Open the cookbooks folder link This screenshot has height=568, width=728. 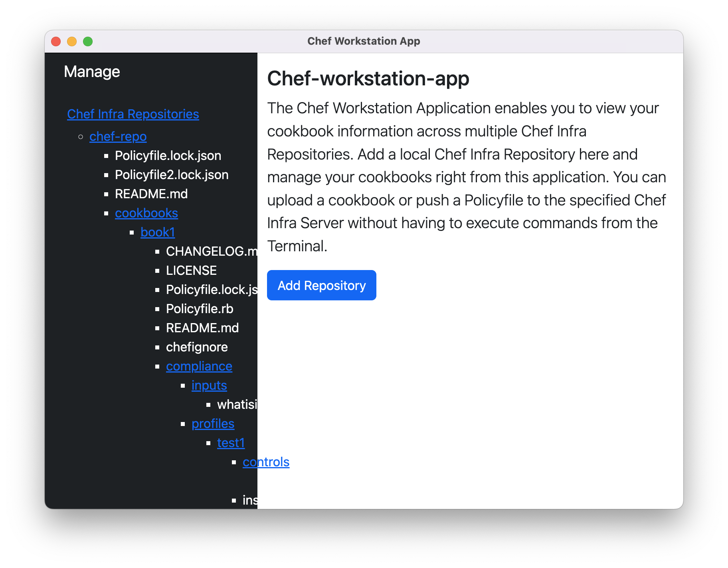click(146, 213)
